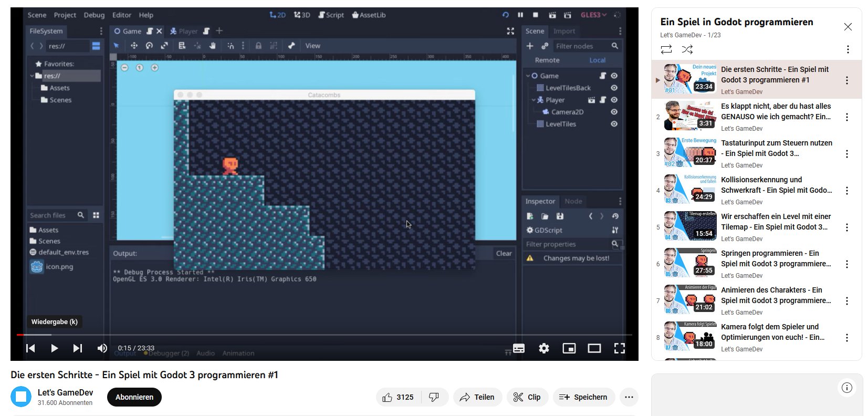Play the video with the play button

[x=54, y=348]
